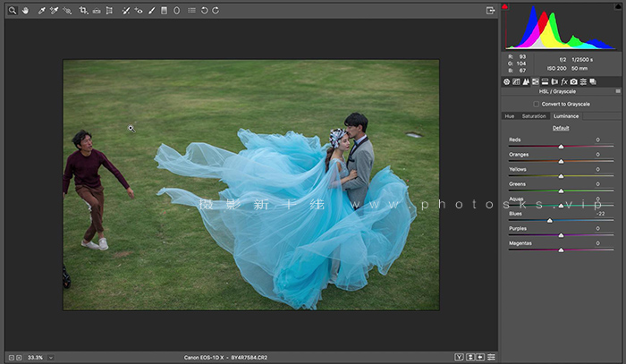The width and height of the screenshot is (626, 364).
Task: Choose the Red Eye Removal tool
Action: [x=139, y=11]
